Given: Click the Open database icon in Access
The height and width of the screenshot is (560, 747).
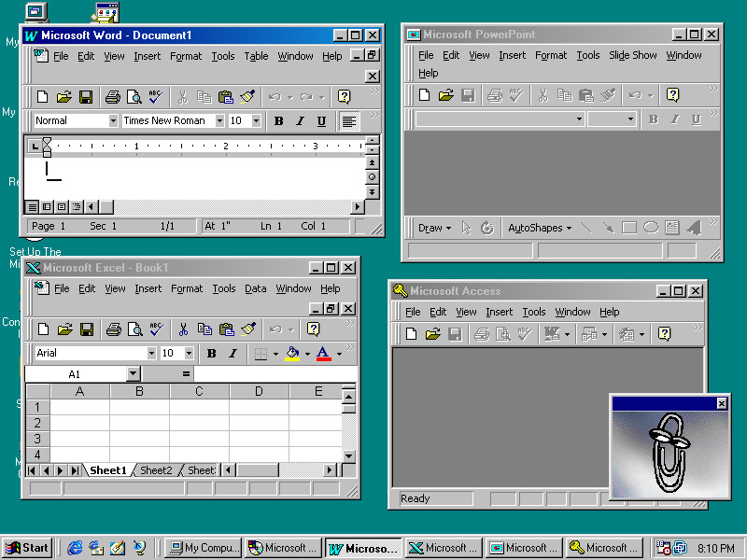Looking at the screenshot, I should (x=432, y=334).
